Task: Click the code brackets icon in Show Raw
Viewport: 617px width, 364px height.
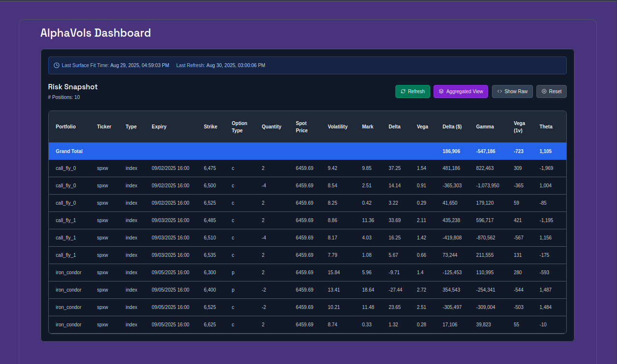Action: pyautogui.click(x=500, y=91)
